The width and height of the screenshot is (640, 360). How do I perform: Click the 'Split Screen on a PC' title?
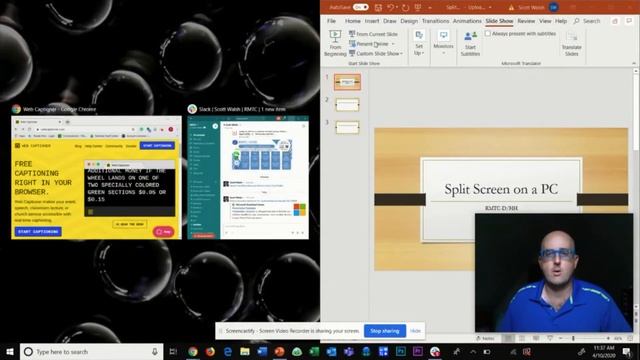501,189
